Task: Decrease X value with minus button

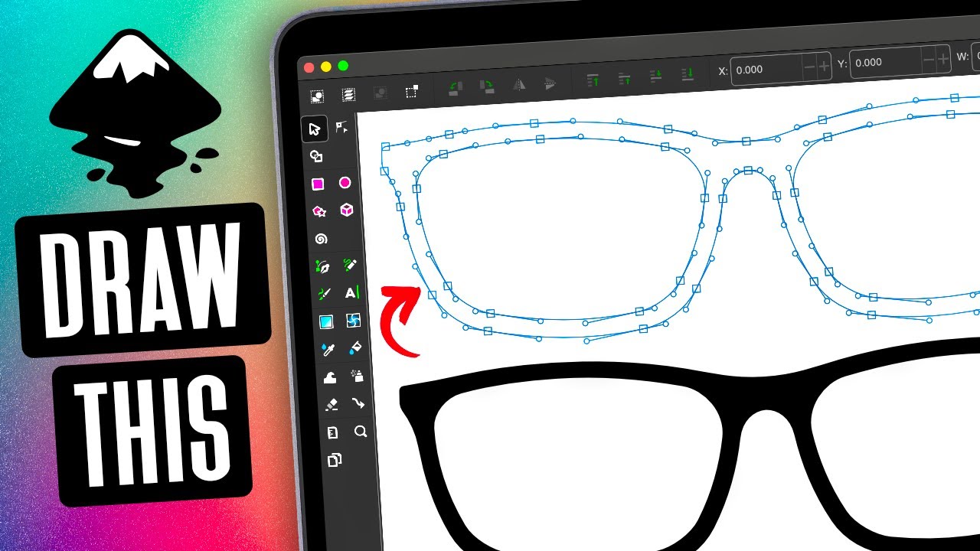Action: [810, 67]
